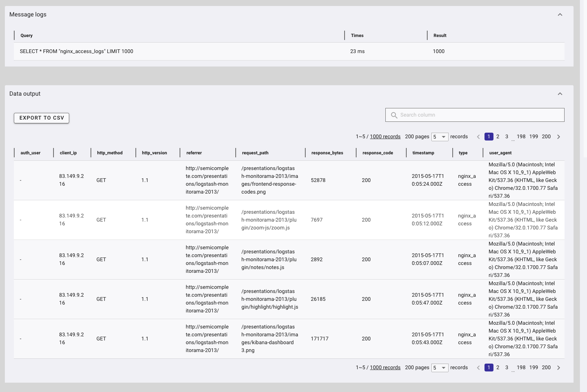Click the search magnifier icon
The width and height of the screenshot is (587, 392).
(x=394, y=115)
